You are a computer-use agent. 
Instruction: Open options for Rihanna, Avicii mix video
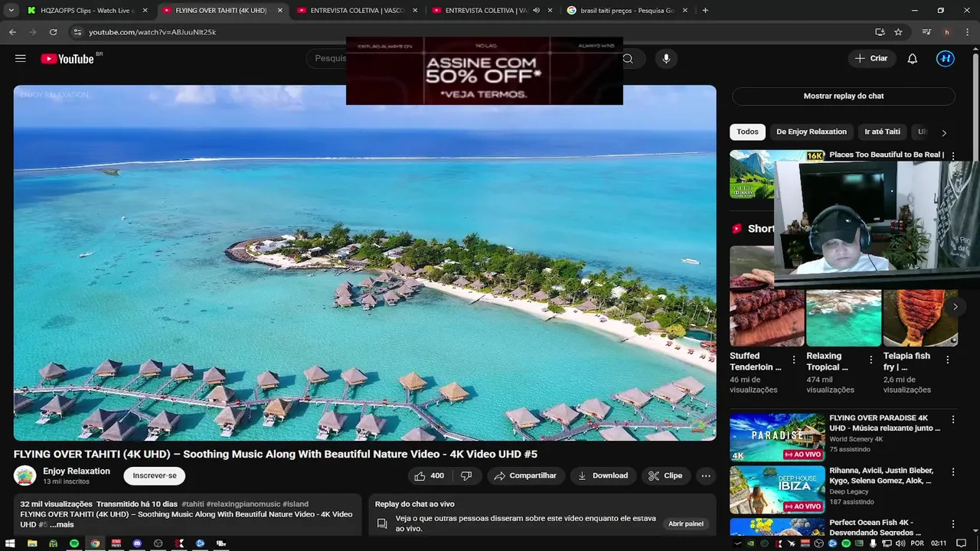click(x=953, y=471)
